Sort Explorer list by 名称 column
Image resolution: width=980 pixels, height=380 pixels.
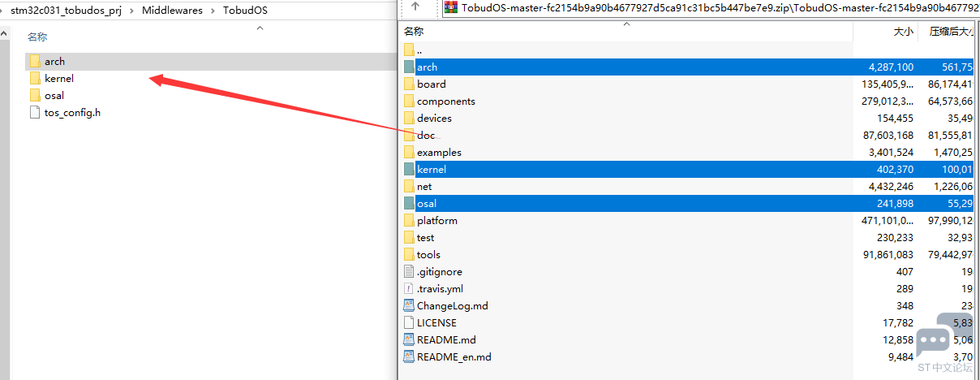38,37
